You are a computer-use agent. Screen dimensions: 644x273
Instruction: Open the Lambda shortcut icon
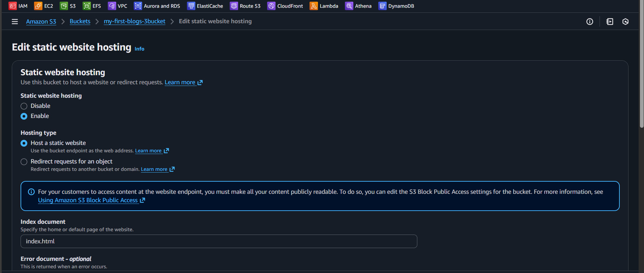click(x=314, y=6)
